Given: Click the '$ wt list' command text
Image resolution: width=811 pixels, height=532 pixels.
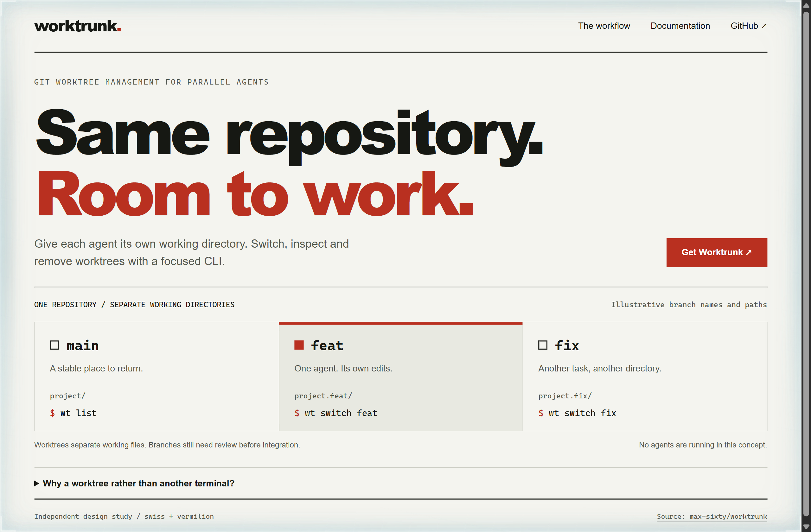Looking at the screenshot, I should 73,413.
